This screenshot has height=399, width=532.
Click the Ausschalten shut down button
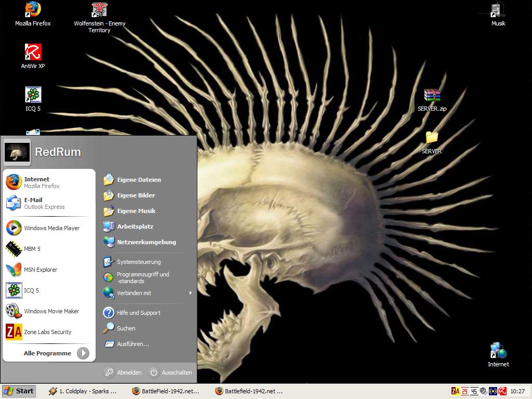click(x=171, y=373)
